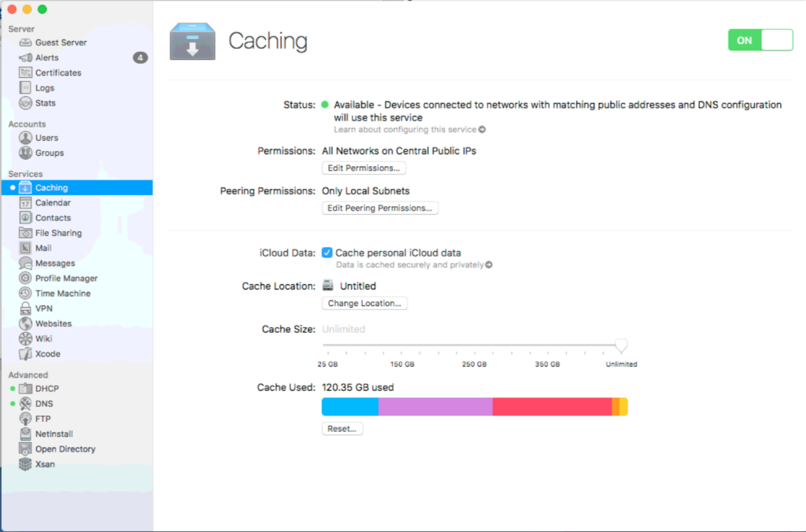The image size is (806, 532).
Task: Open the FTP icon
Action: [x=25, y=419]
